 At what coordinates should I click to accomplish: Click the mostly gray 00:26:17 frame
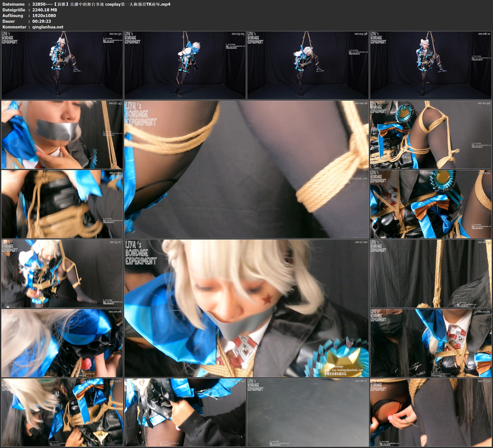[x=308, y=412]
